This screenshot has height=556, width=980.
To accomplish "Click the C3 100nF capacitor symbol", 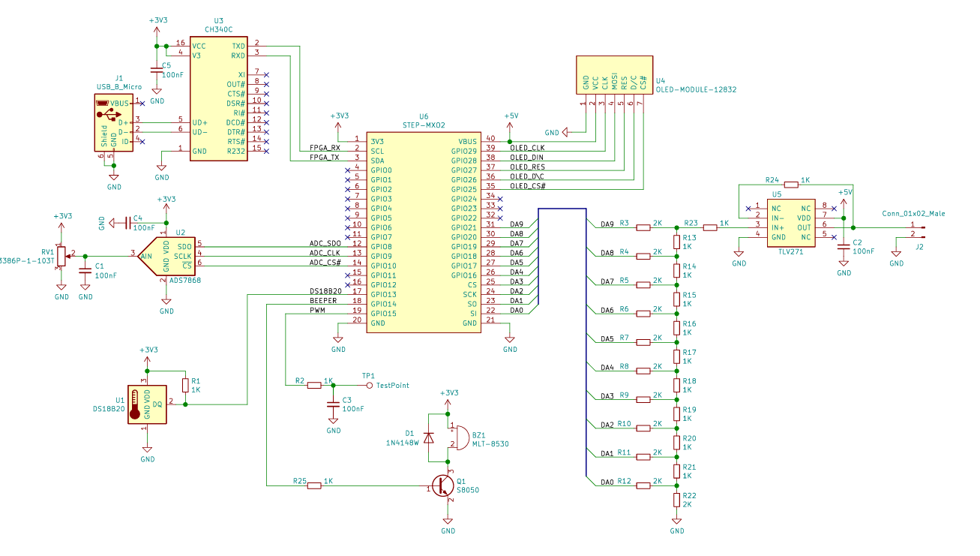I will (x=334, y=404).
